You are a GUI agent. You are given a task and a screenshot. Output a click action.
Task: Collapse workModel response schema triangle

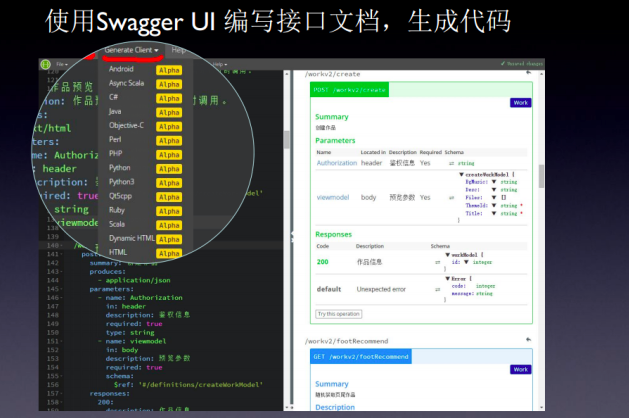point(448,255)
